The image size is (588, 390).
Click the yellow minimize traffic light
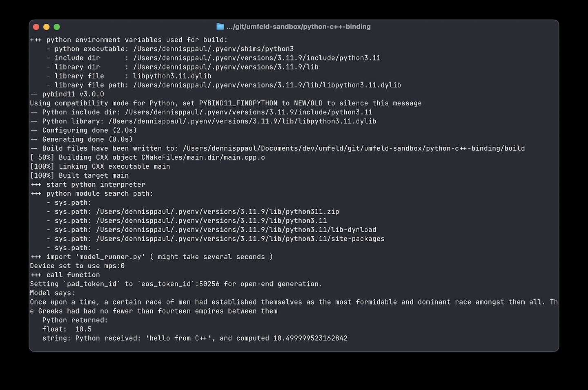tap(47, 26)
